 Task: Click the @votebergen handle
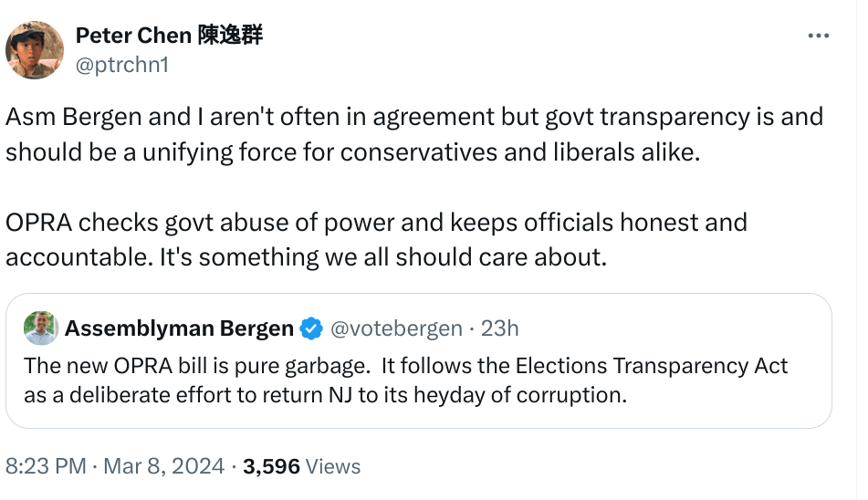tap(396, 328)
